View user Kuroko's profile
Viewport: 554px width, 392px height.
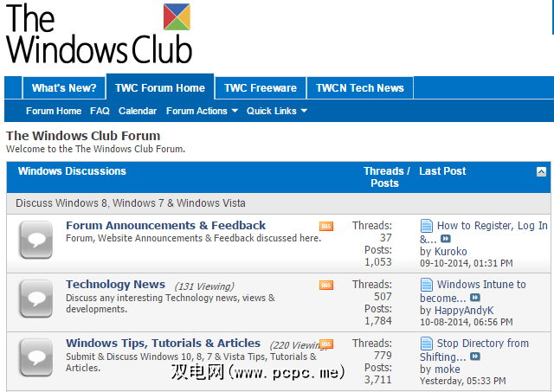click(x=450, y=252)
